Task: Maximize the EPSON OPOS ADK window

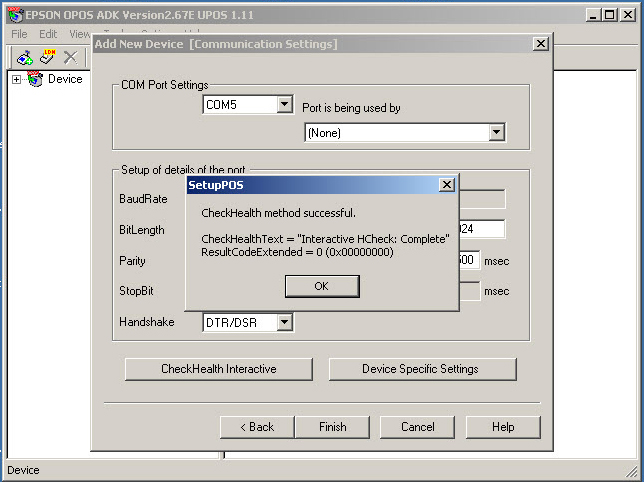Action: point(610,15)
